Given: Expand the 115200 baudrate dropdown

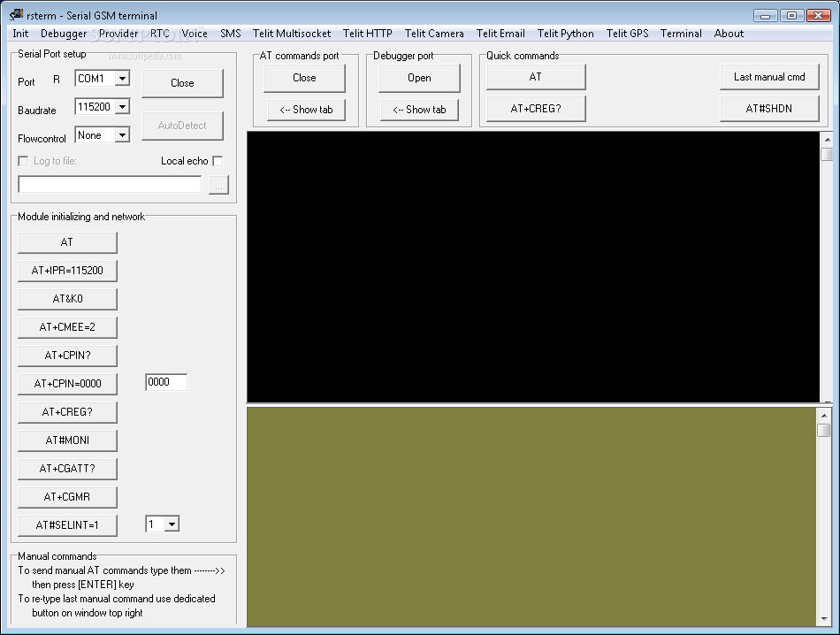Looking at the screenshot, I should click(x=122, y=107).
